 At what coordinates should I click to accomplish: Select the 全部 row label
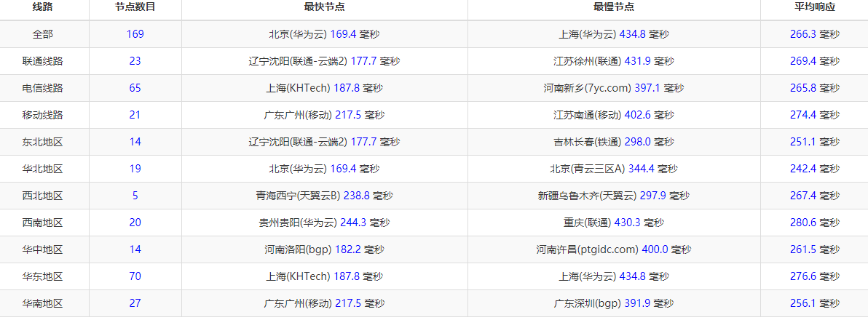pyautogui.click(x=43, y=34)
